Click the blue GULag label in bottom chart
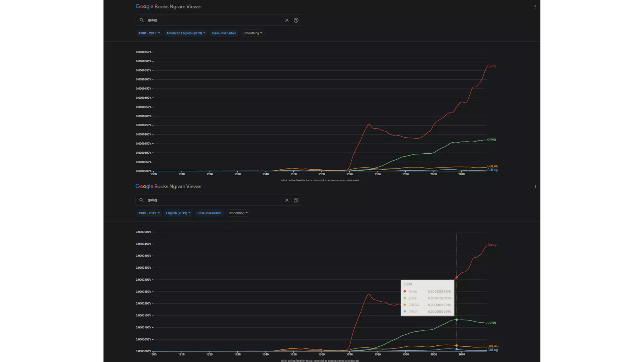 pyautogui.click(x=492, y=350)
